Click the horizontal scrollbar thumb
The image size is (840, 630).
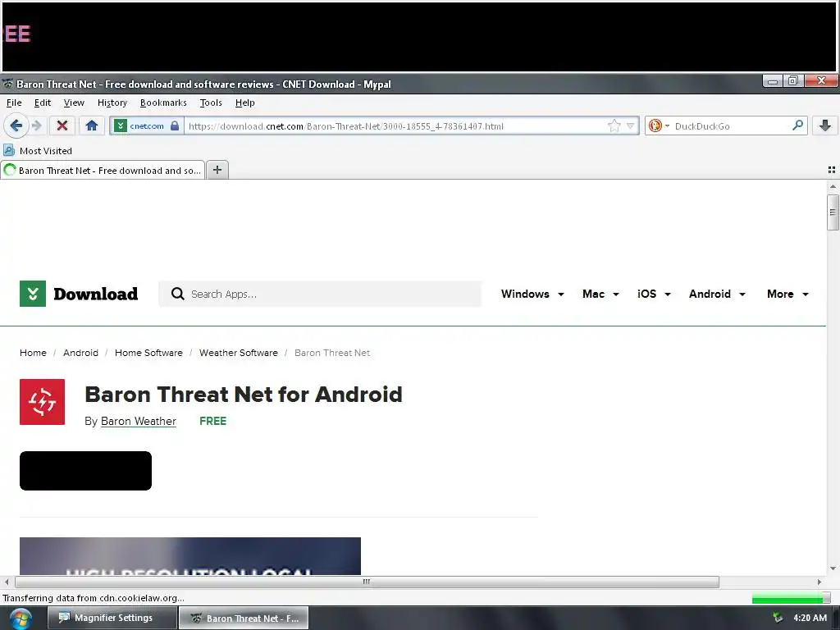pyautogui.click(x=367, y=582)
